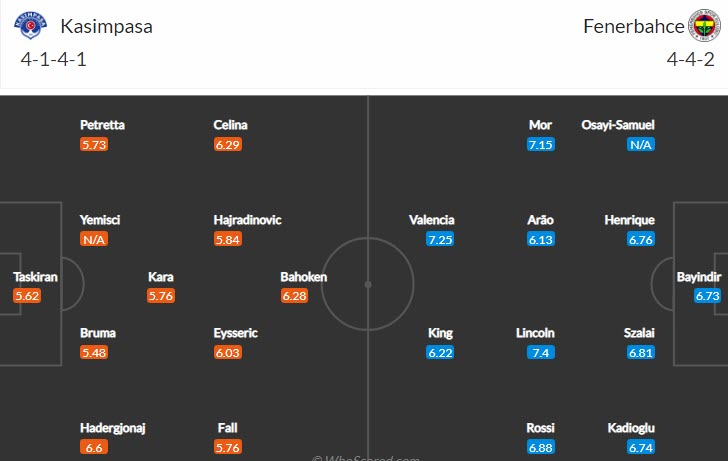Click Celina's 6.29 rating badge
This screenshot has height=461, width=728.
click(228, 144)
